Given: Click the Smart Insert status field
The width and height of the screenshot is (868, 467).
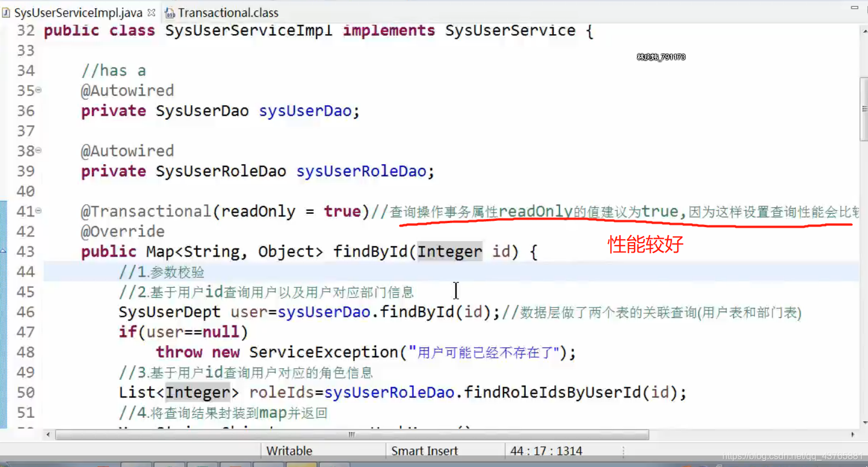Looking at the screenshot, I should (x=424, y=451).
